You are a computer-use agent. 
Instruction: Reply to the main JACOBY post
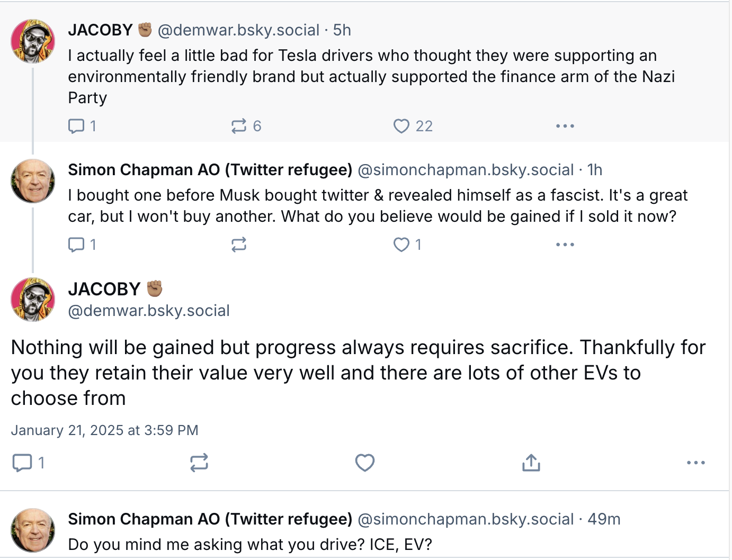(22, 463)
